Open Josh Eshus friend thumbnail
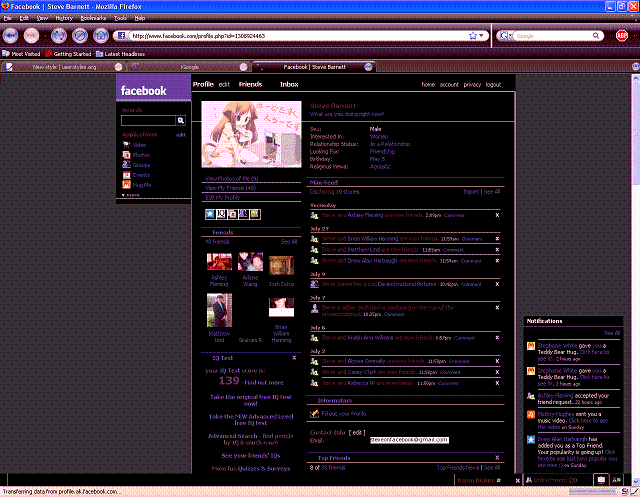Image resolution: width=640 pixels, height=497 pixels. coord(281,265)
